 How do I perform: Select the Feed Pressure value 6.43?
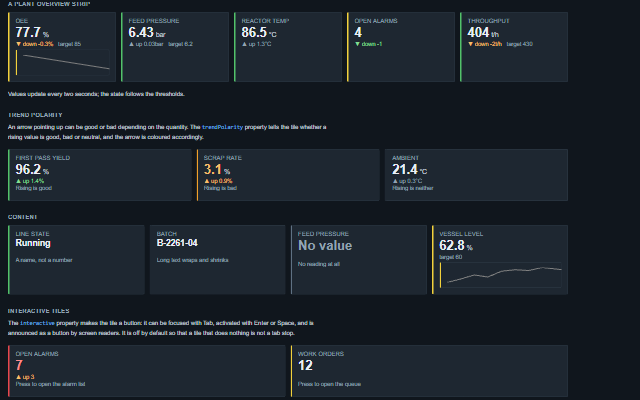pos(141,32)
